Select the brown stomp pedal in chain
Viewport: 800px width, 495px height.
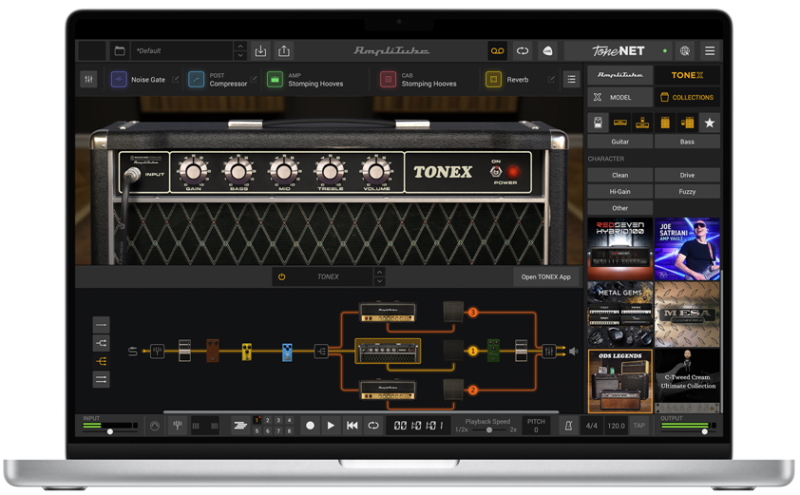tap(212, 351)
